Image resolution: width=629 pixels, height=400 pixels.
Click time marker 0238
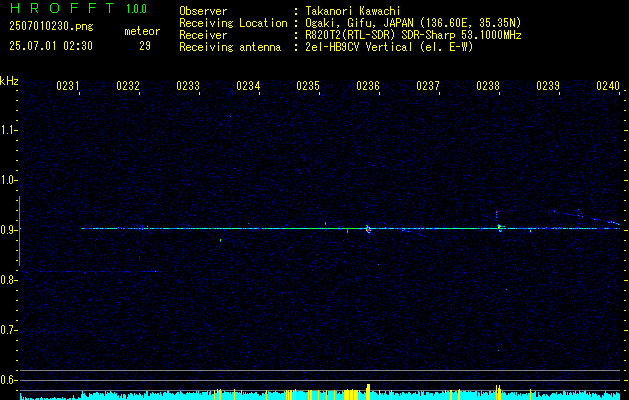[x=488, y=86]
